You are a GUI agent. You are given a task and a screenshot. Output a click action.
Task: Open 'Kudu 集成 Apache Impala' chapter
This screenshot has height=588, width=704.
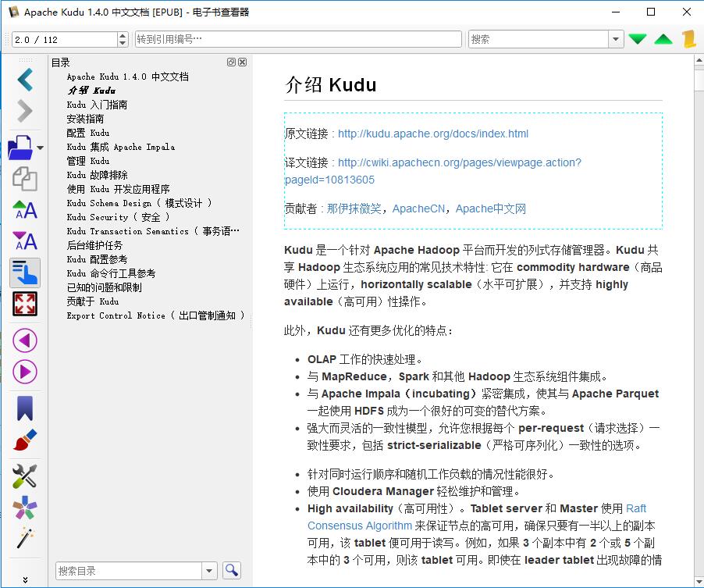[121, 147]
